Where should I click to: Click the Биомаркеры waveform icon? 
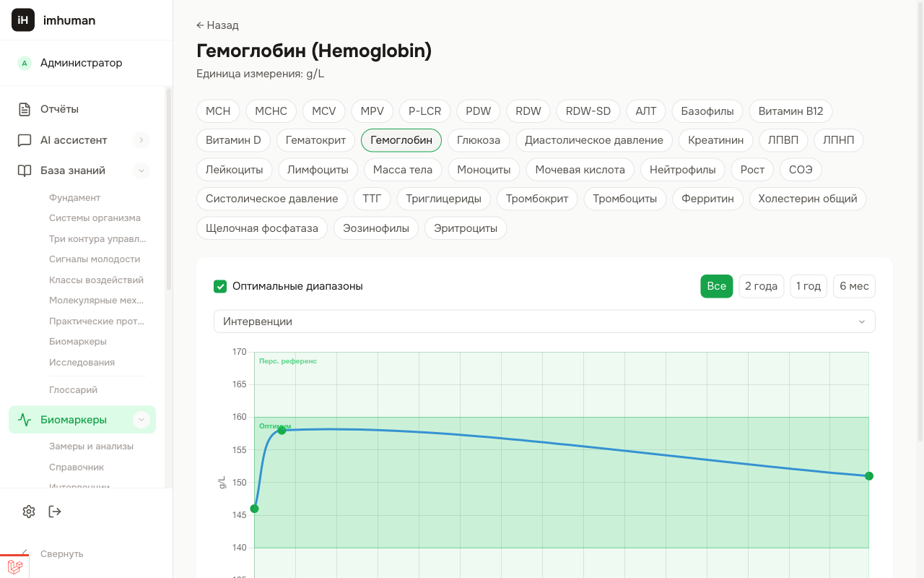pos(25,419)
